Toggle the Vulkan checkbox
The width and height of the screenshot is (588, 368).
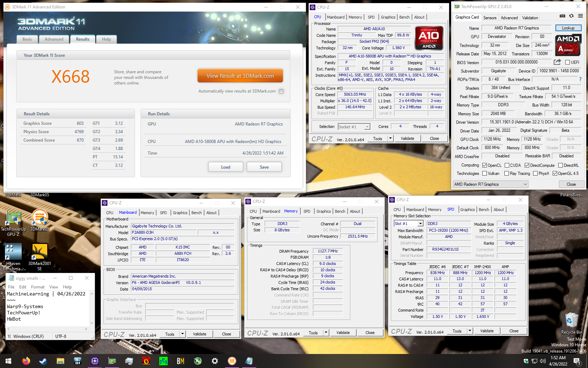coord(485,173)
